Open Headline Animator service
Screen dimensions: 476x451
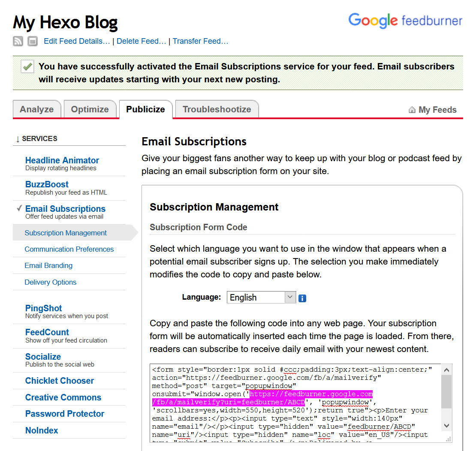(62, 160)
